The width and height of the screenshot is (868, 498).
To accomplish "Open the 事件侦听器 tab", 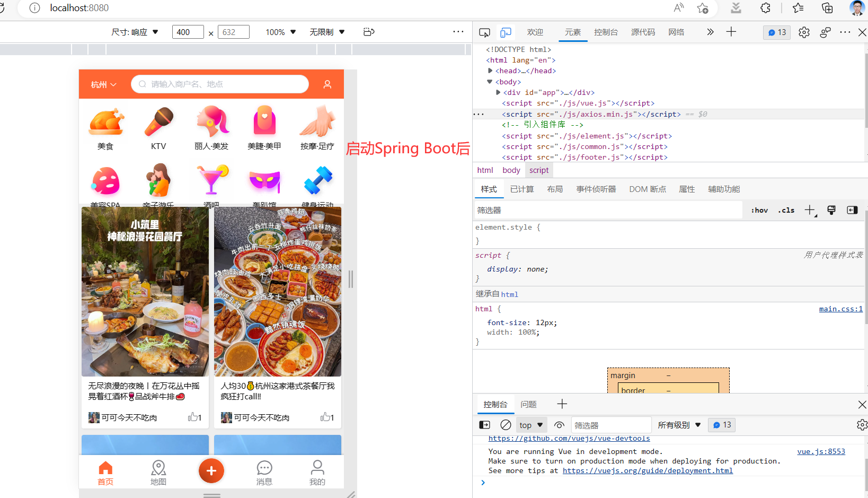I will [x=596, y=189].
